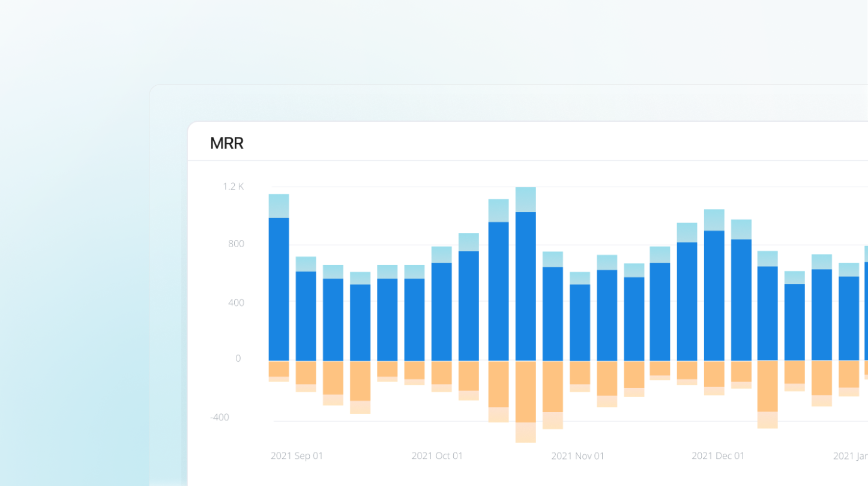
Task: Select the 2021 Oct 01 date label
Action: 438,456
